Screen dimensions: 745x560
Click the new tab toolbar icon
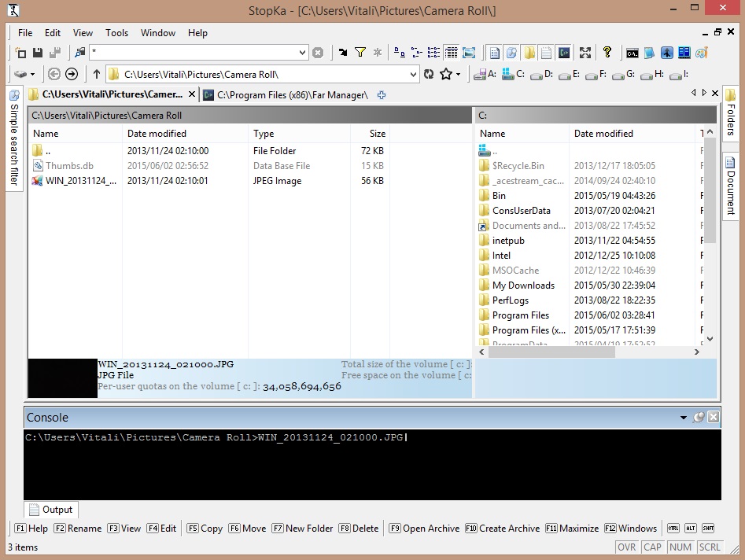click(x=20, y=52)
